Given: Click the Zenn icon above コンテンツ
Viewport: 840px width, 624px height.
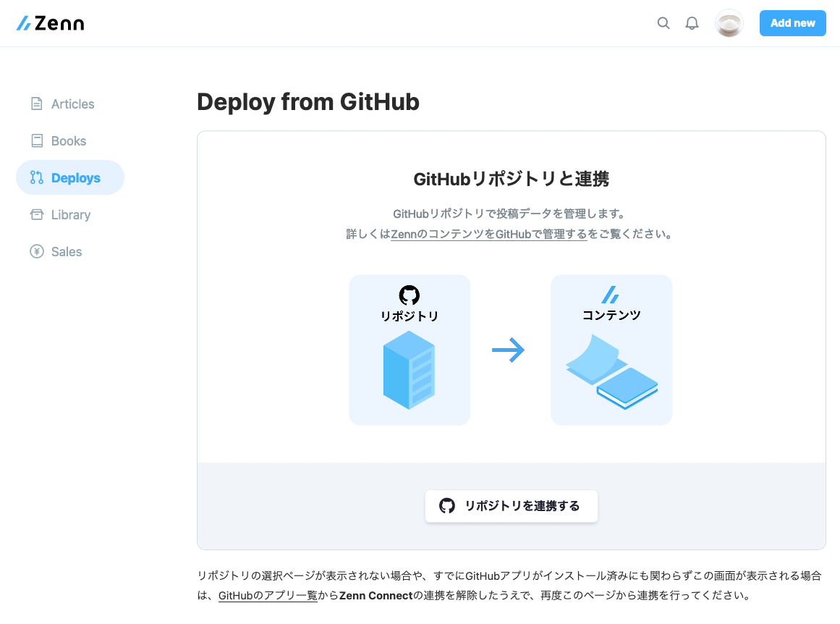Looking at the screenshot, I should (610, 295).
